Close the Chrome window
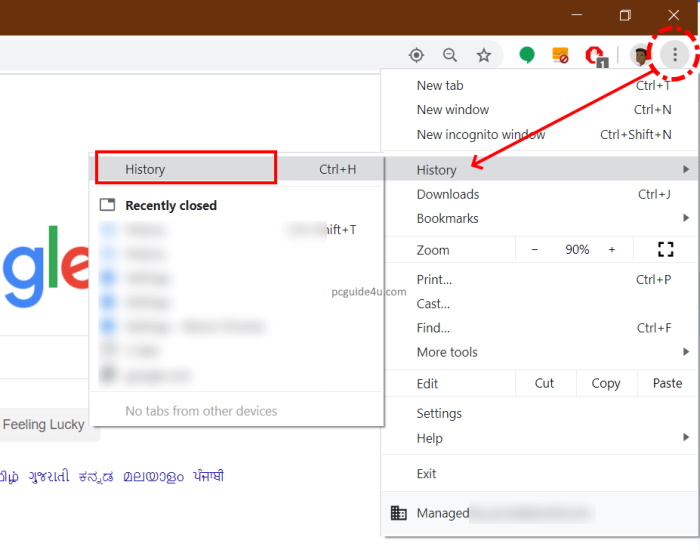Screen dimensions: 700x553 (674, 15)
